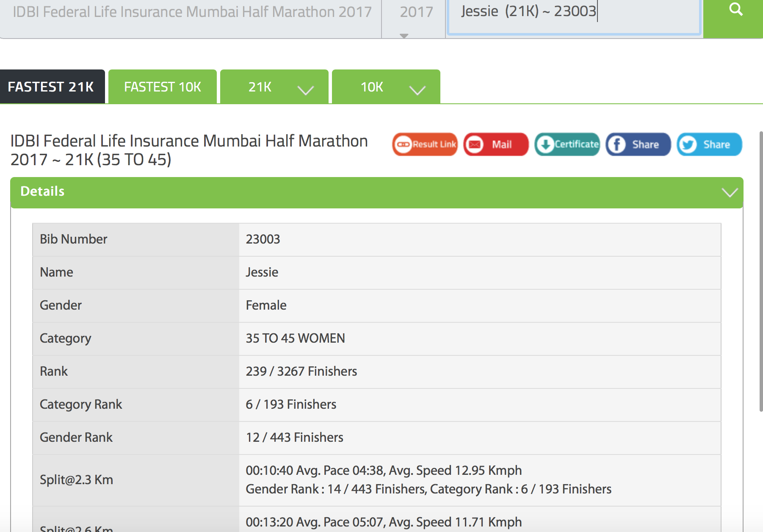
Task: Expand the 10K category dropdown
Action: point(386,86)
